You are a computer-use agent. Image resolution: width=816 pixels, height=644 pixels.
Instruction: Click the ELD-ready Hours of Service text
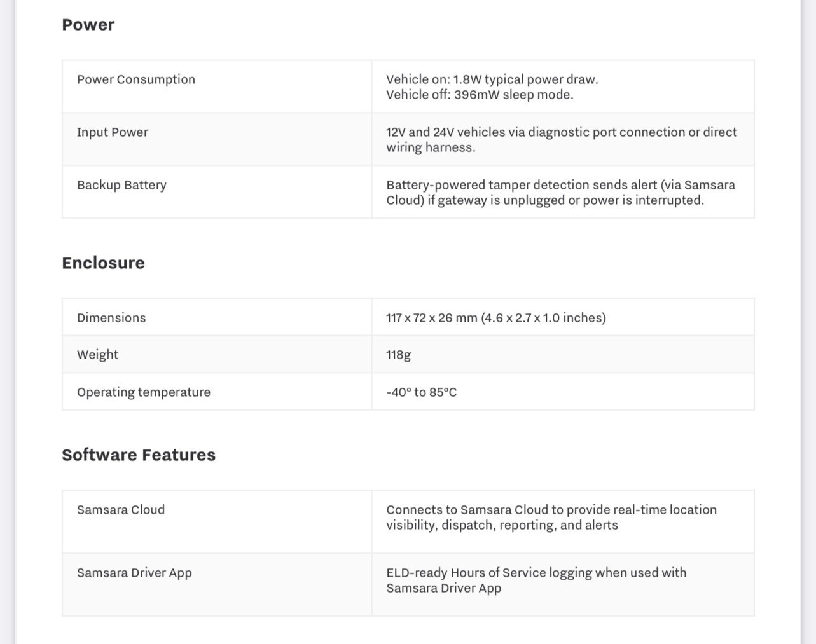(x=536, y=580)
